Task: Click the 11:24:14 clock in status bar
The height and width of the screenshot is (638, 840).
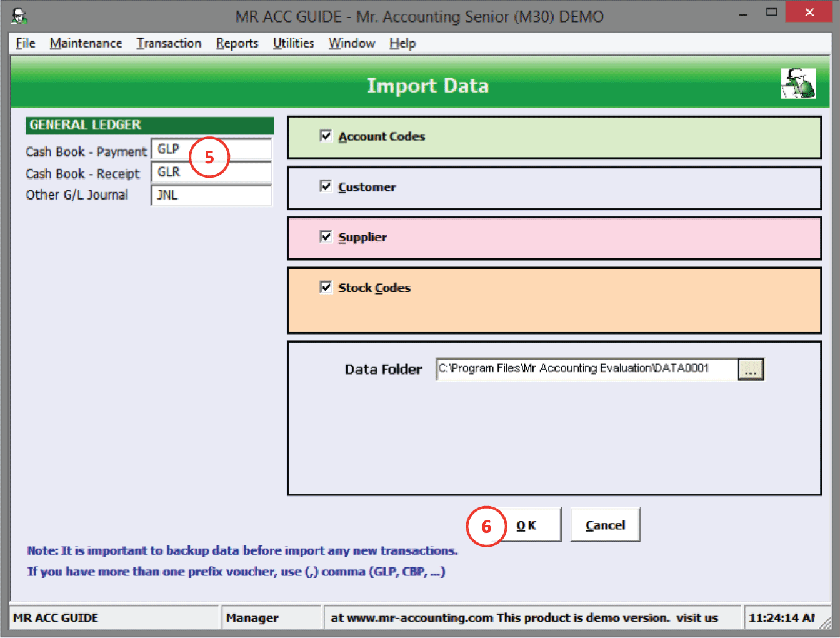Action: [x=782, y=618]
